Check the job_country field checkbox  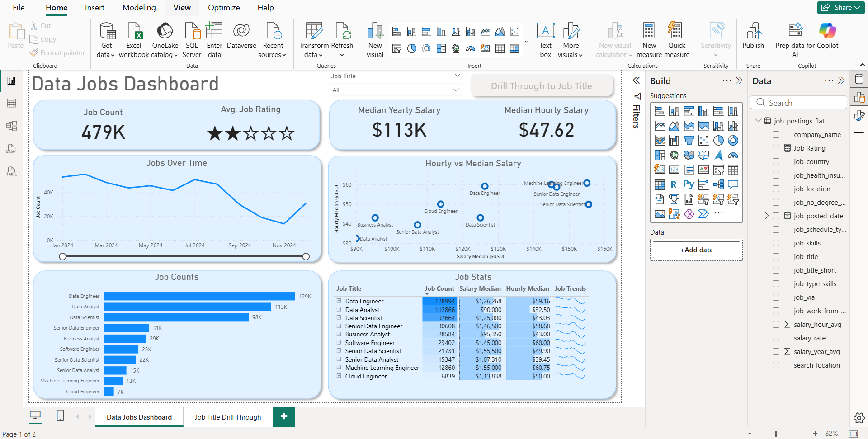776,161
